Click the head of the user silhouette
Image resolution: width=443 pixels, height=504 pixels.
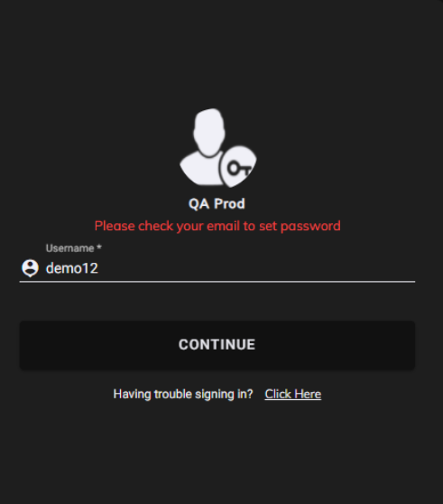point(209,132)
